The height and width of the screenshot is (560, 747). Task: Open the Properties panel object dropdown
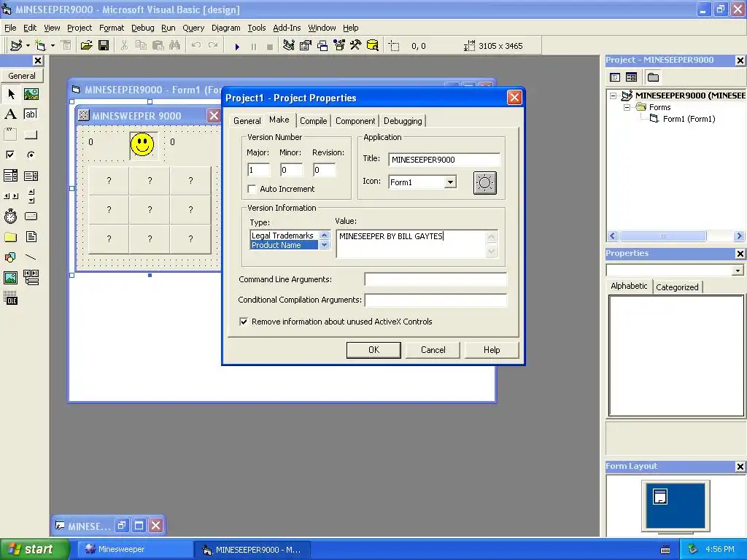(738, 271)
